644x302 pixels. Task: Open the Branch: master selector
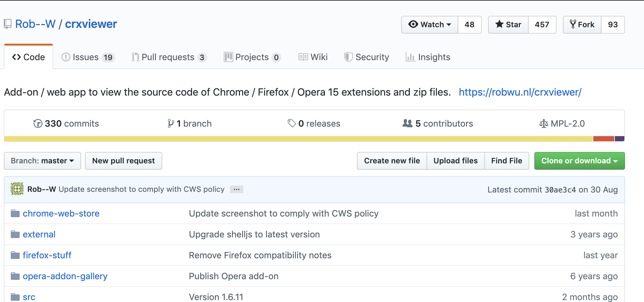click(x=42, y=161)
